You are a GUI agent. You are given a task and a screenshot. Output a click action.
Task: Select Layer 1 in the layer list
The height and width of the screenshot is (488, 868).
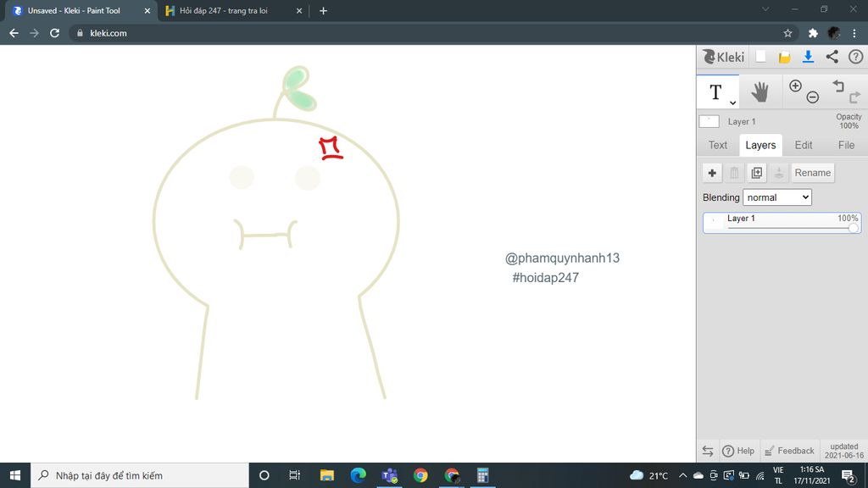click(763, 219)
